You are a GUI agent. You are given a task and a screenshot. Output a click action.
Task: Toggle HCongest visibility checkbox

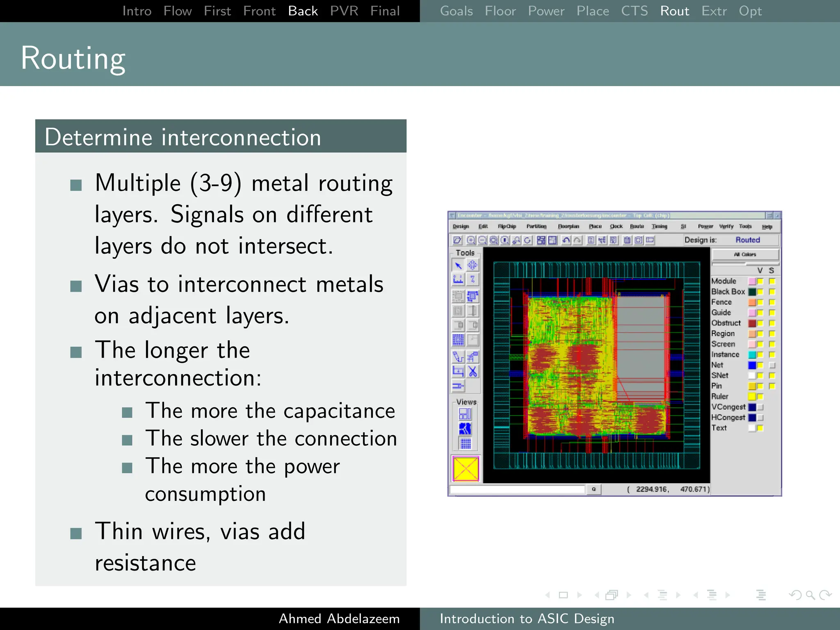pos(760,418)
